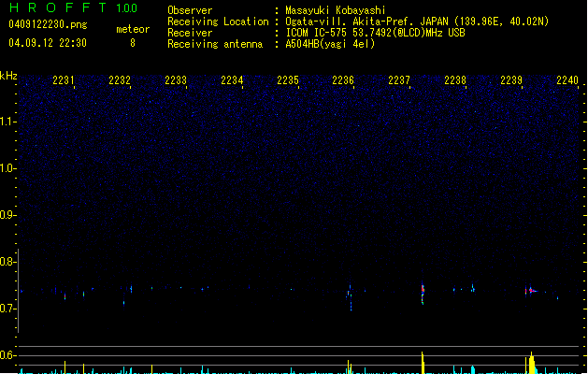
Task: Click the 2233 time axis marker
Action: pos(176,79)
